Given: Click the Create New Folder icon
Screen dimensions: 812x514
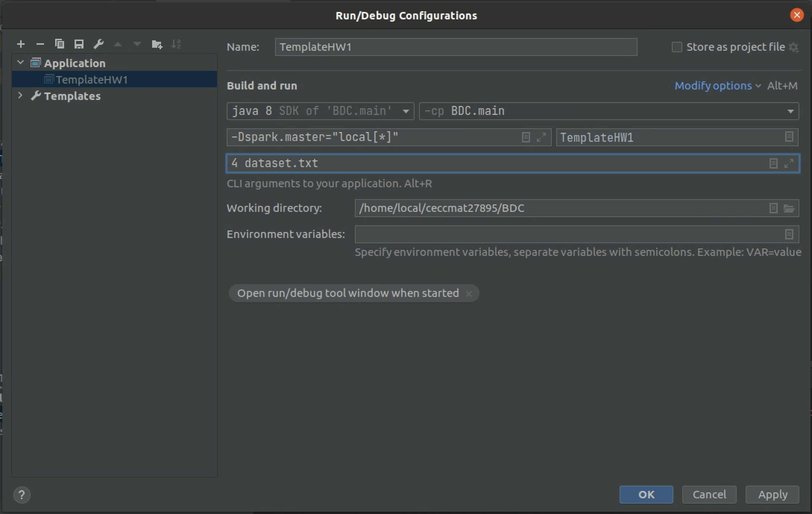Looking at the screenshot, I should 157,44.
